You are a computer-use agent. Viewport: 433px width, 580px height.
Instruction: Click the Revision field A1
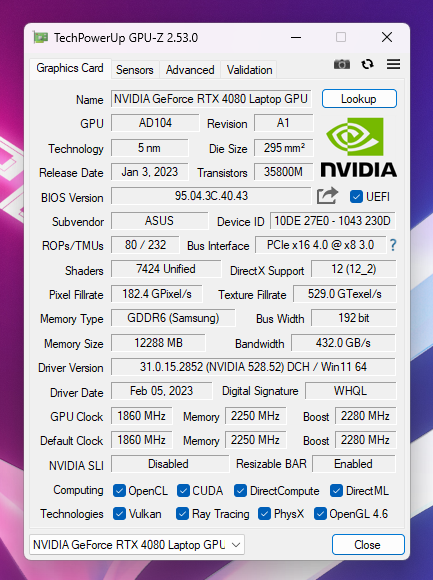point(284,123)
